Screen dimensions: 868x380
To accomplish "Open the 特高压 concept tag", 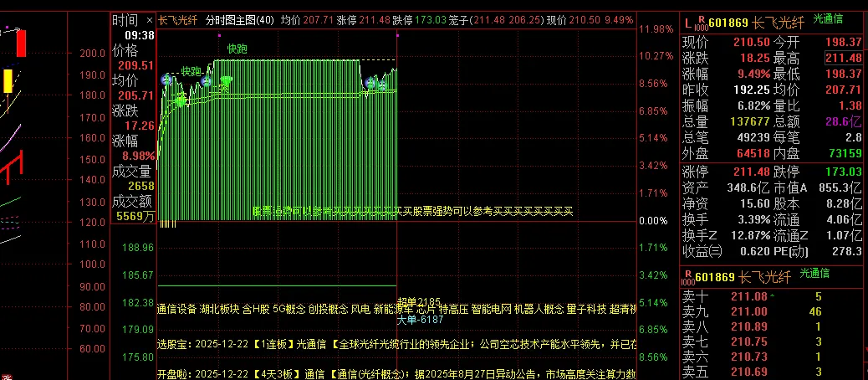I will (453, 309).
